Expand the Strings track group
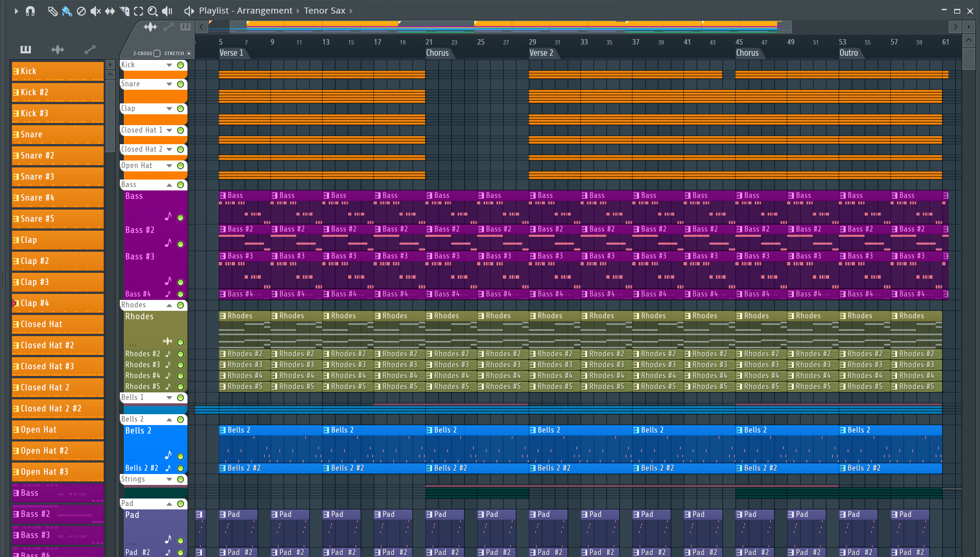This screenshot has height=557, width=980. pos(169,479)
